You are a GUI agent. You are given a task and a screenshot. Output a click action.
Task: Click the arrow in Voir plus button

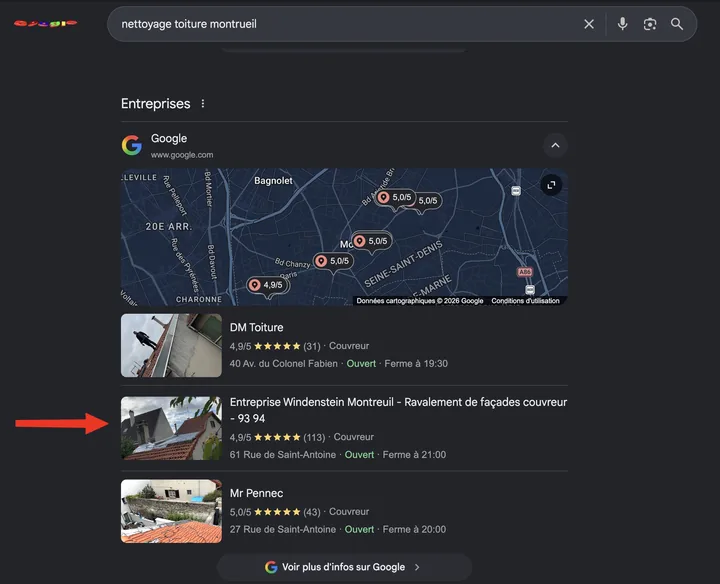pyautogui.click(x=417, y=567)
